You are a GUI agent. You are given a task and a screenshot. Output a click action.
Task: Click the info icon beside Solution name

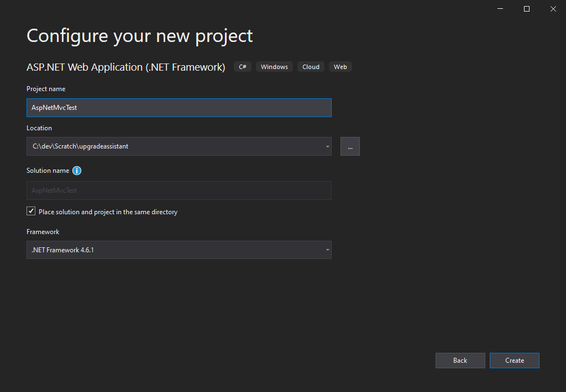77,171
